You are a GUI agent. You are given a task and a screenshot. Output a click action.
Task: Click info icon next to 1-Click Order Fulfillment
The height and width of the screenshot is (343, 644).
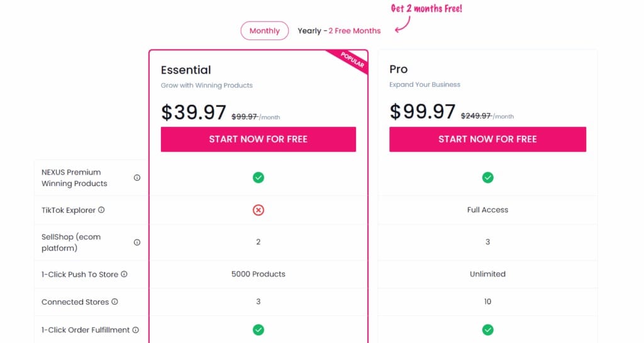click(135, 330)
